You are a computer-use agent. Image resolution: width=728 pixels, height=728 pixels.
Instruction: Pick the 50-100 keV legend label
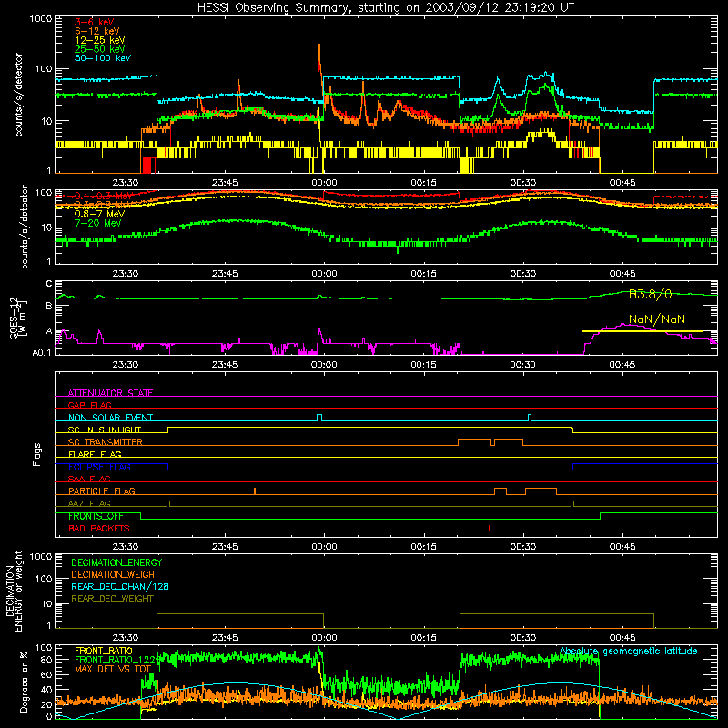click(103, 58)
